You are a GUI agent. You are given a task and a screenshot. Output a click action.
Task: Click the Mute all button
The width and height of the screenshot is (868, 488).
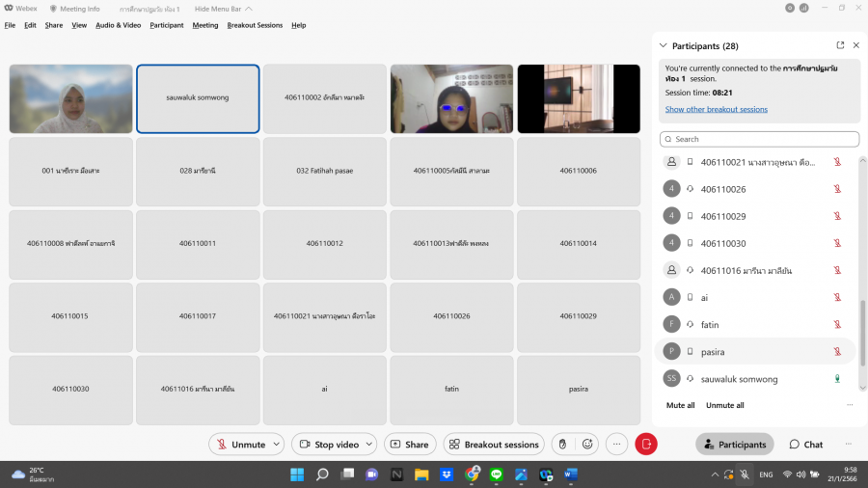click(x=680, y=405)
